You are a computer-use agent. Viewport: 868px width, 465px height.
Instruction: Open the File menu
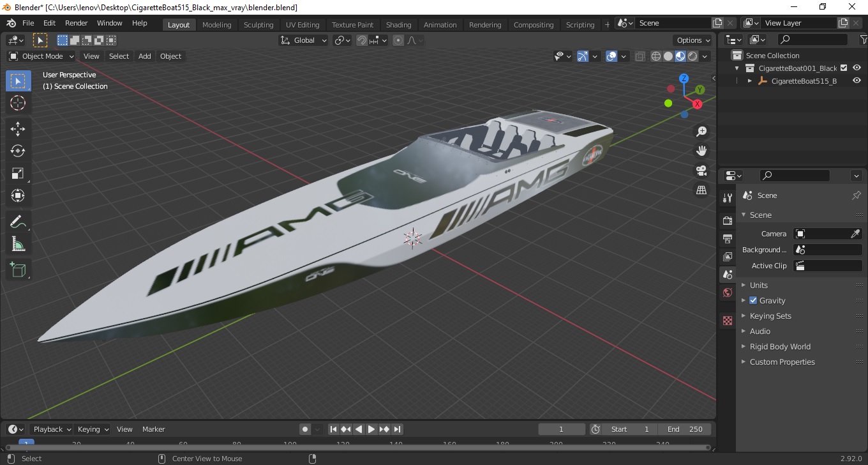point(28,23)
